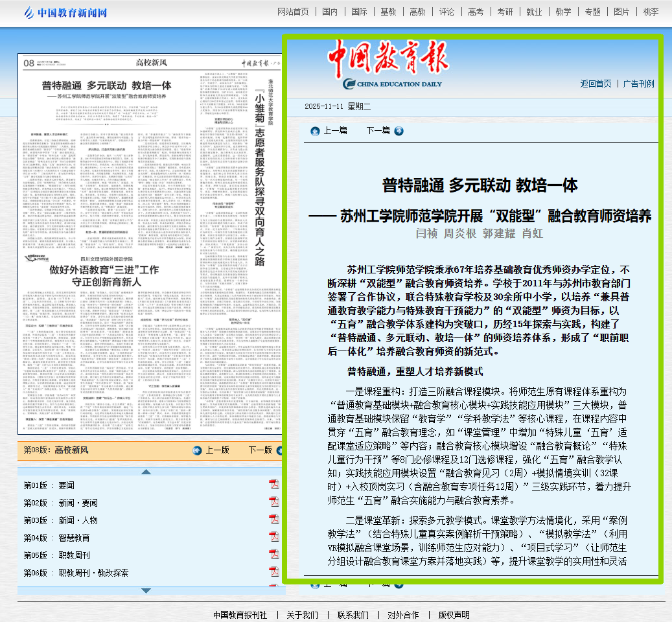Go to the 国内 section
The image size is (672, 622).
coord(330,12)
